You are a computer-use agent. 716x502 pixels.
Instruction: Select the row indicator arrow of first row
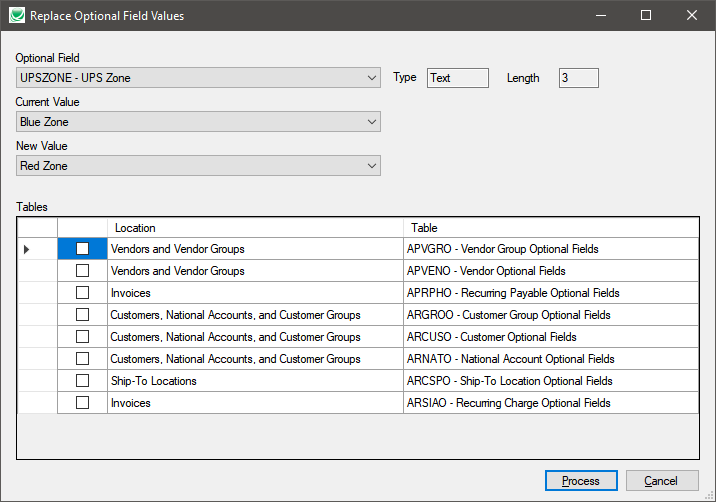pos(27,249)
